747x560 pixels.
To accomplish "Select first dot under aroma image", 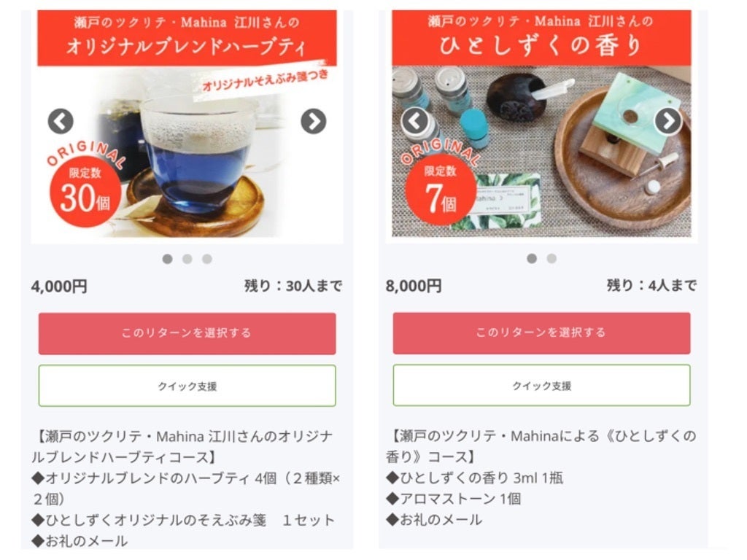I will (x=532, y=259).
